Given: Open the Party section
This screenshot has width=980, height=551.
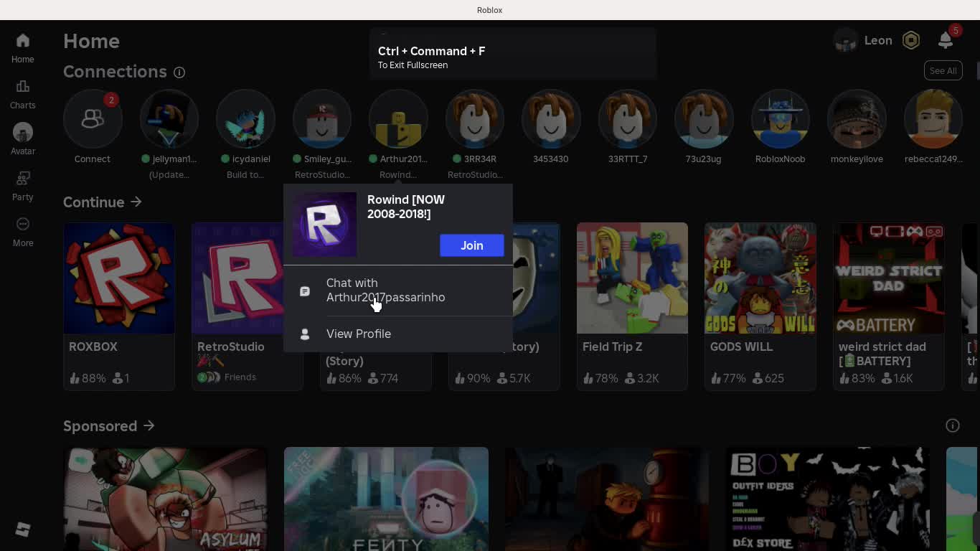Looking at the screenshot, I should tap(22, 186).
